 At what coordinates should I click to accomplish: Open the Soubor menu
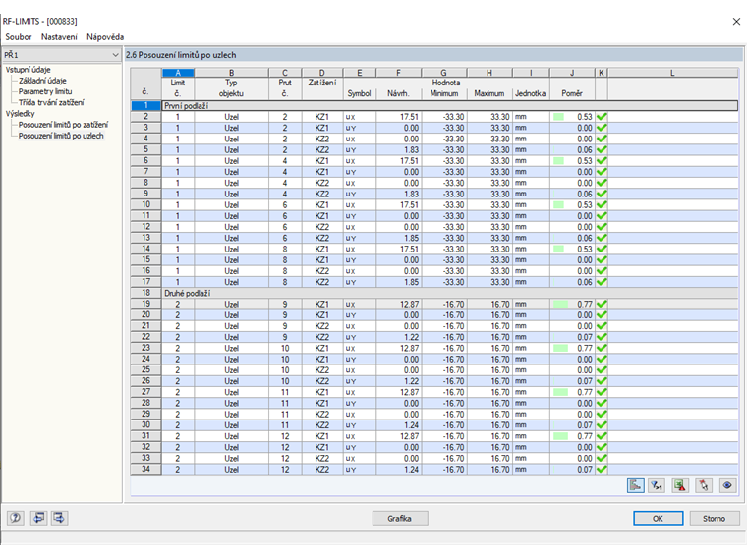click(19, 37)
